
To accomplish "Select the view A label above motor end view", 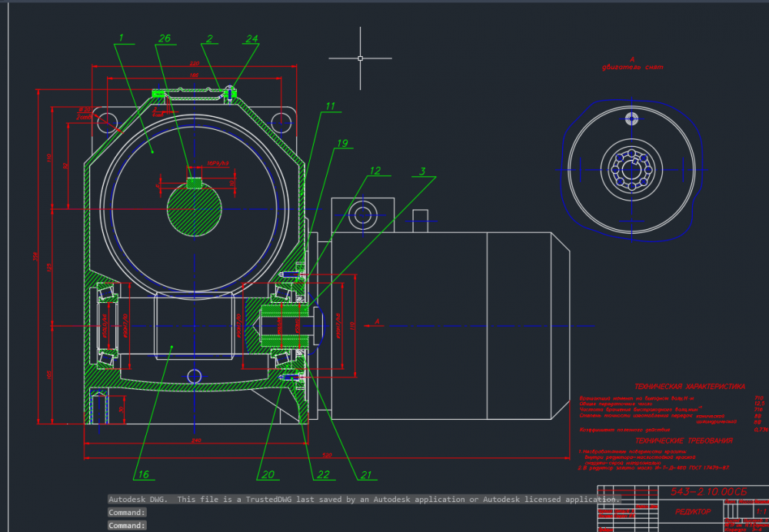I will (632, 58).
